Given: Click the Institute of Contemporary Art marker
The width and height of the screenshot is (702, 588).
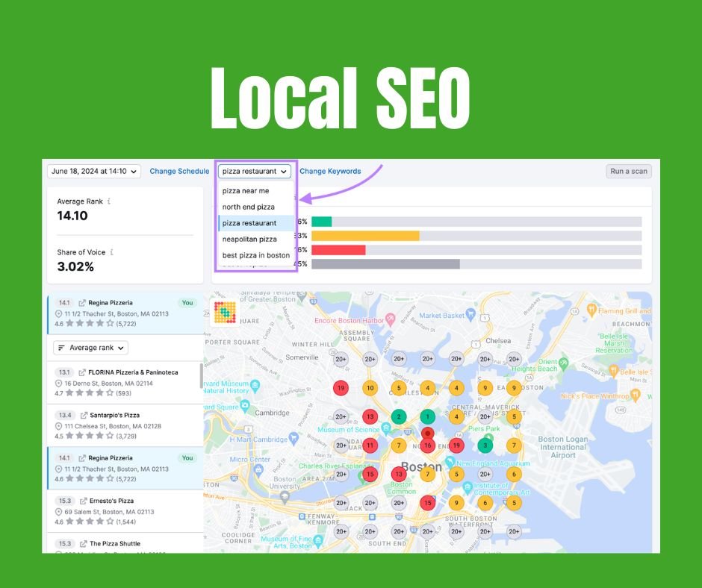Looking at the screenshot, I should click(468, 487).
